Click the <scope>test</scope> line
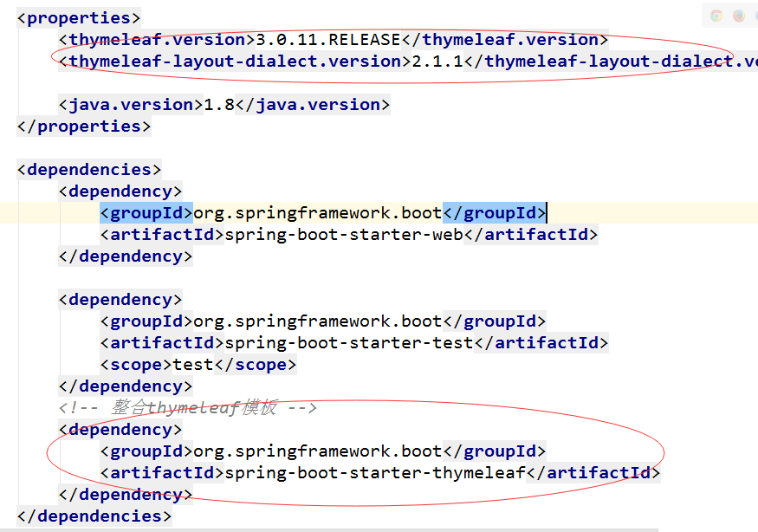This screenshot has width=758, height=532. pyautogui.click(x=198, y=365)
